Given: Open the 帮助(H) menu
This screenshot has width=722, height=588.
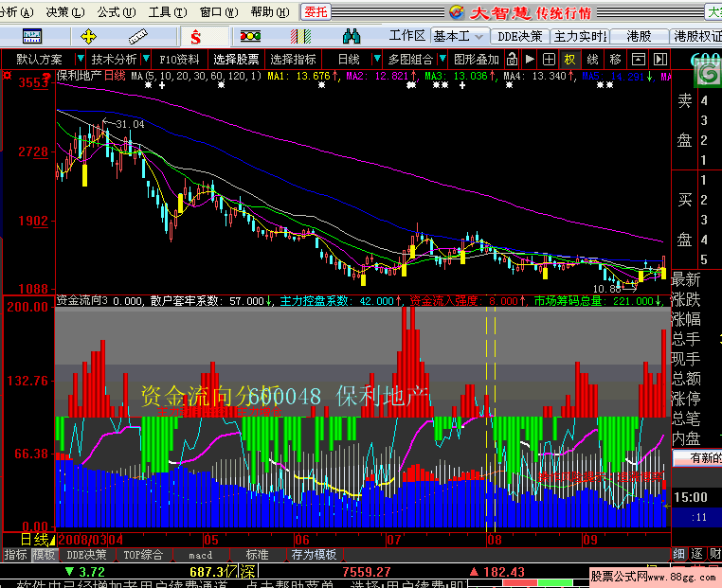Looking at the screenshot, I should (x=270, y=12).
